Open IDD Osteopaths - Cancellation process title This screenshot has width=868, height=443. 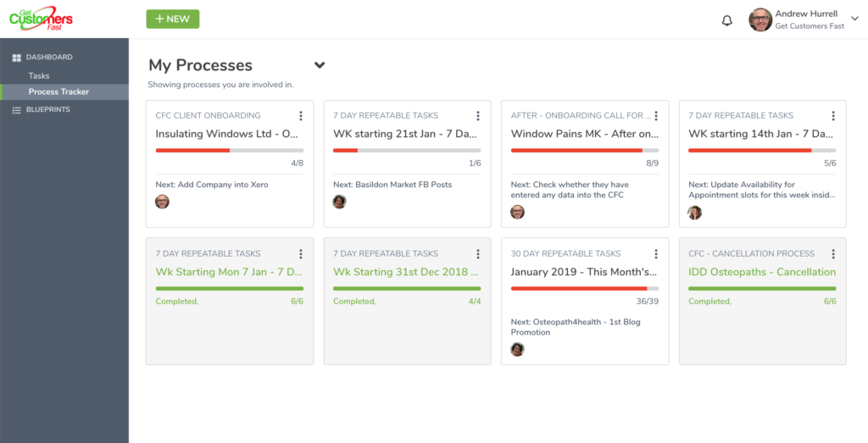coord(762,272)
